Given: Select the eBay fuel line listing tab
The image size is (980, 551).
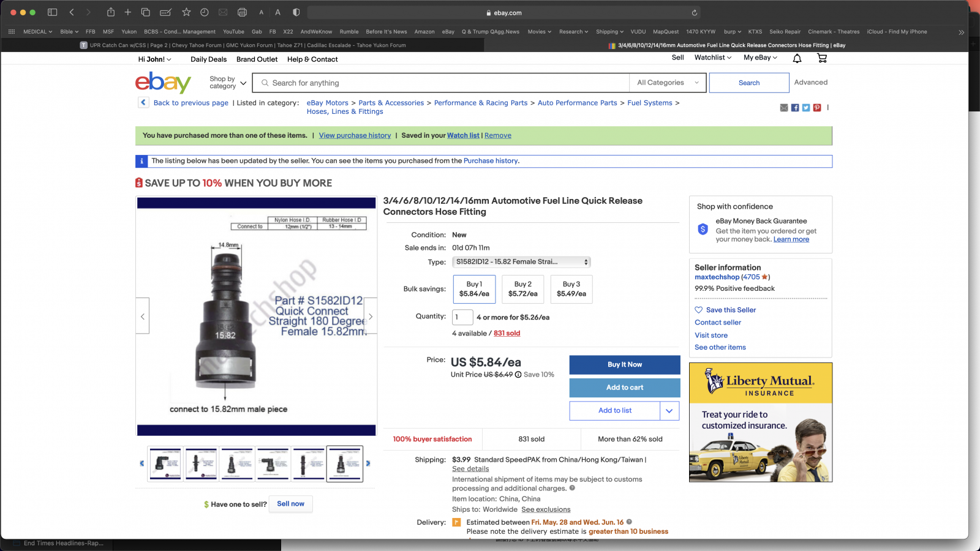Looking at the screenshot, I should 726,45.
